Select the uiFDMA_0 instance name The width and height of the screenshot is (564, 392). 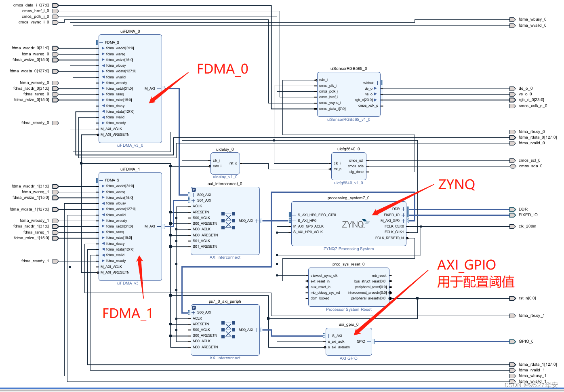click(130, 32)
